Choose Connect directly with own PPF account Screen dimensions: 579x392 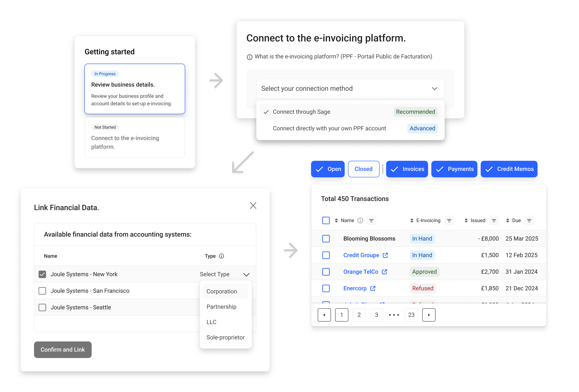[x=329, y=128]
